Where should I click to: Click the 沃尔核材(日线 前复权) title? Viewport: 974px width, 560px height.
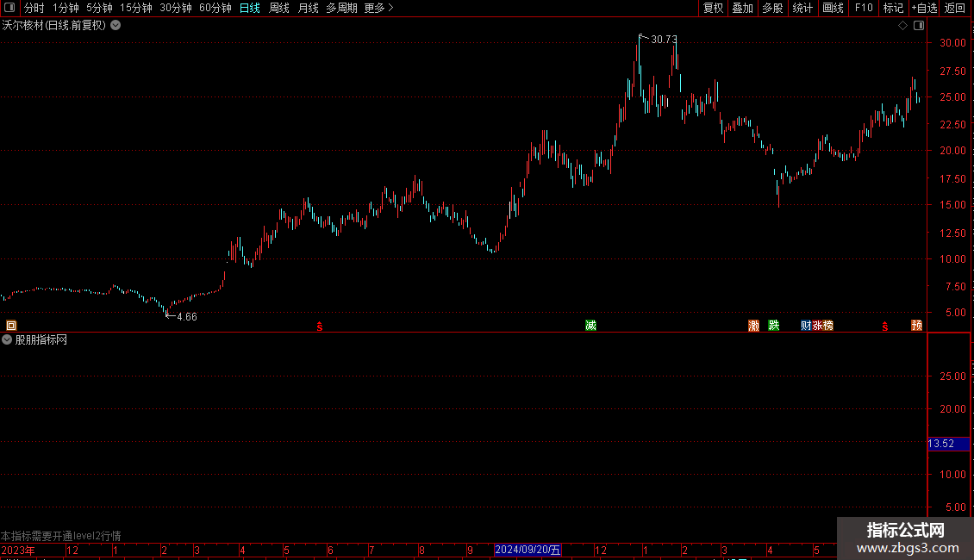pyautogui.click(x=54, y=26)
